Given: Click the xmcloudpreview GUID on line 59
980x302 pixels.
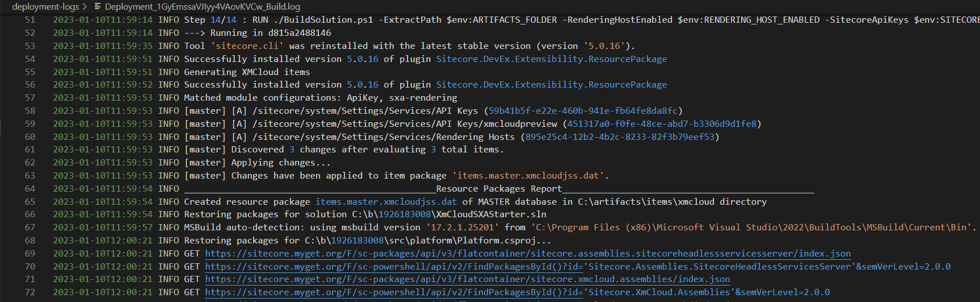Looking at the screenshot, I should click(x=662, y=124).
